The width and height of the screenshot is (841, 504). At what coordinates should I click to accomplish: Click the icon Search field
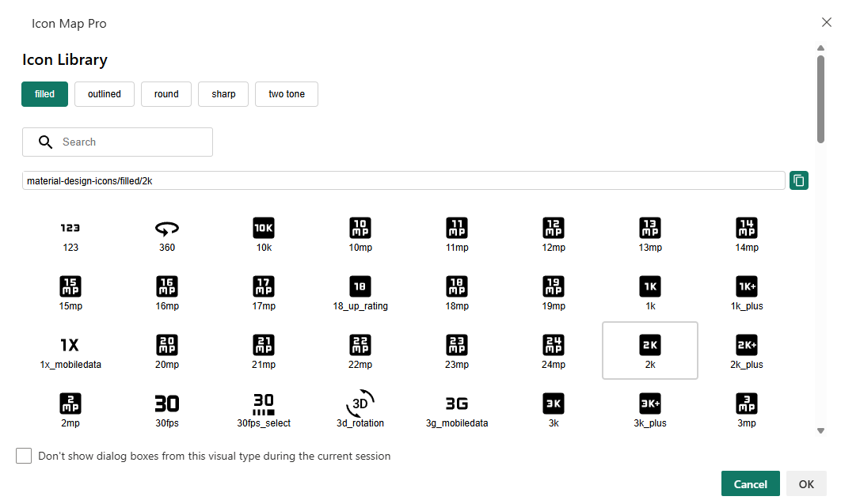click(x=127, y=142)
